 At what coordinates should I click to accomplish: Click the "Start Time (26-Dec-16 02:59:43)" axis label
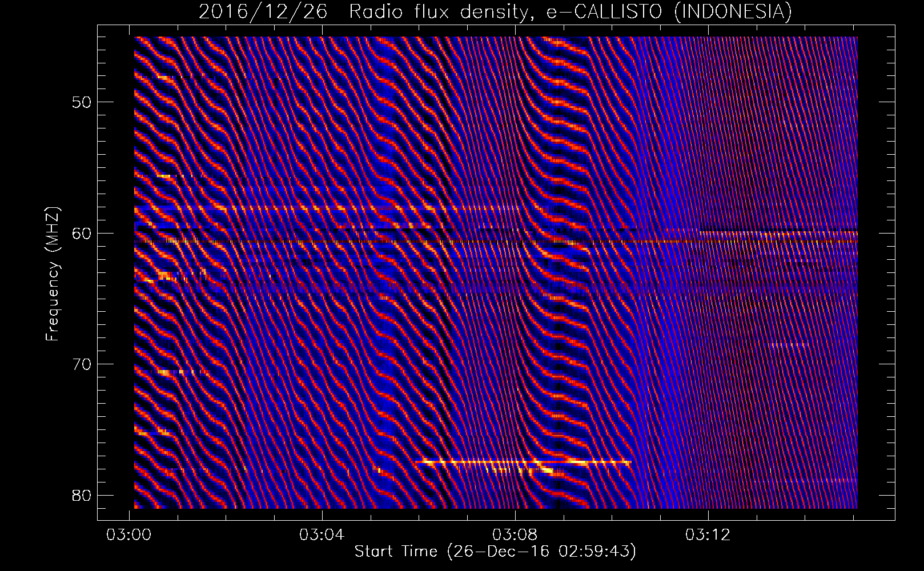[495, 552]
